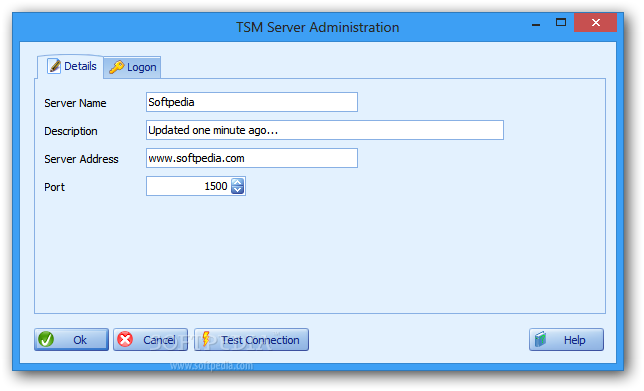Viewport: 644px width, 391px height.
Task: Click the TSM Server Administration title text
Action: [x=317, y=27]
